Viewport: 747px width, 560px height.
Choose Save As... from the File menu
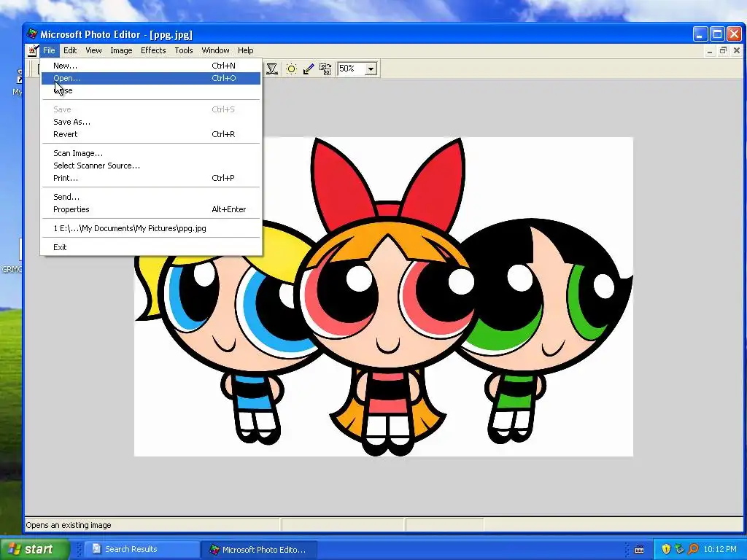(x=151, y=122)
